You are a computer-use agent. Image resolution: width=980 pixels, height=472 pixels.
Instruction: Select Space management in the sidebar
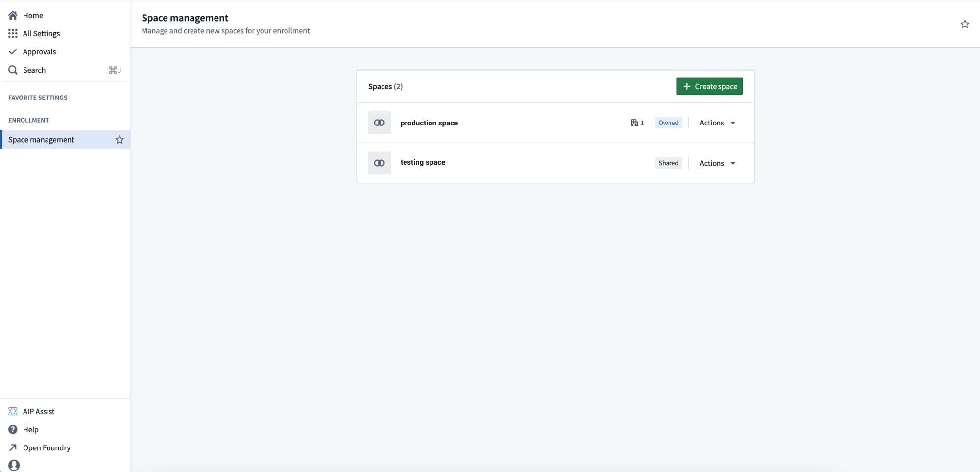tap(65, 140)
